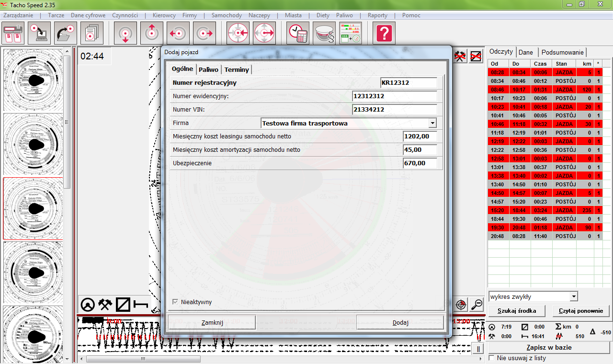
Task: Select the red-outlined tachograph disc thumbnail
Action: [34, 208]
